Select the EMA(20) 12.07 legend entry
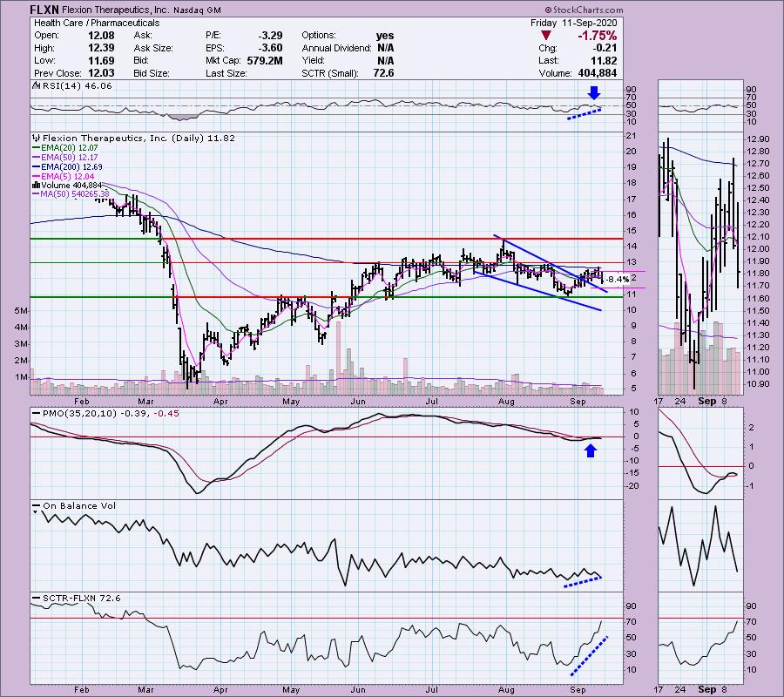 click(70, 148)
